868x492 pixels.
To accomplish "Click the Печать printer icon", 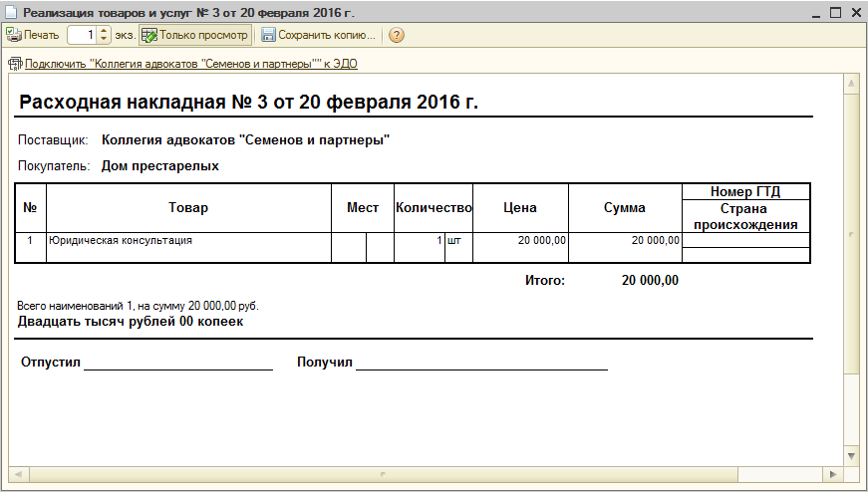I will click(13, 35).
